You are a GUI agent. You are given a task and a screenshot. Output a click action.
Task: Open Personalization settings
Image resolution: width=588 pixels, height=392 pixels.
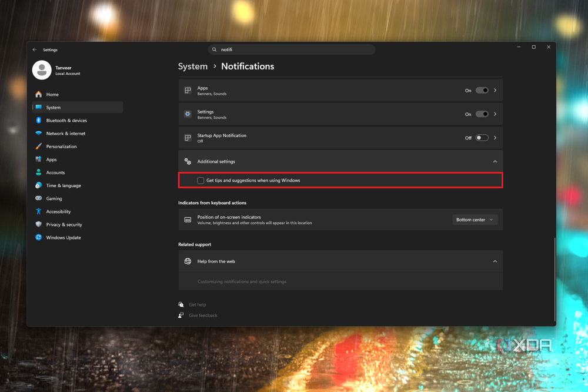point(78,147)
